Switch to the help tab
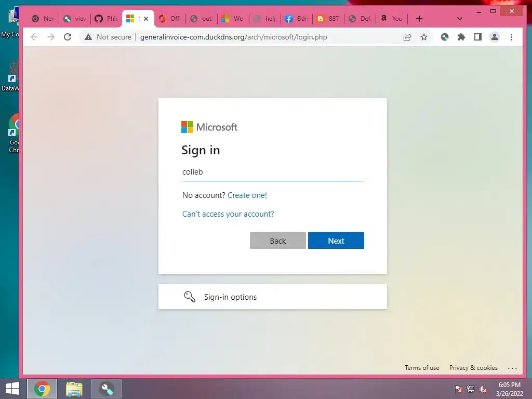The image size is (532, 399). point(264,19)
